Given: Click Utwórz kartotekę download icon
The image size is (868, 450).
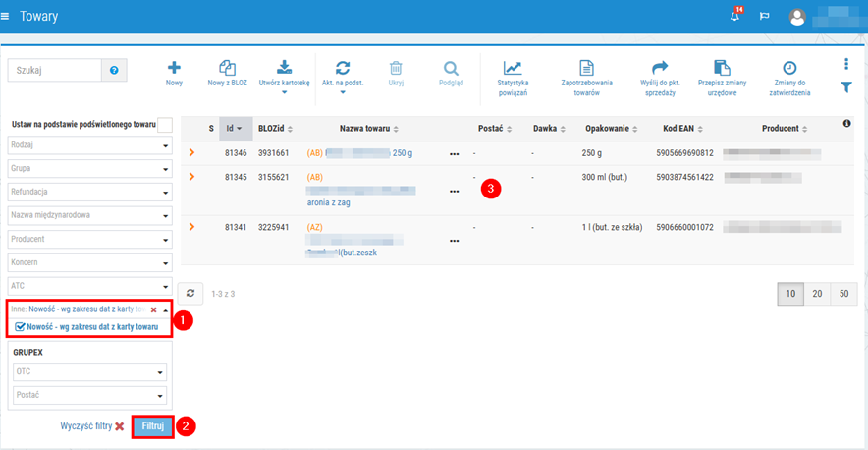Looking at the screenshot, I should click(284, 68).
